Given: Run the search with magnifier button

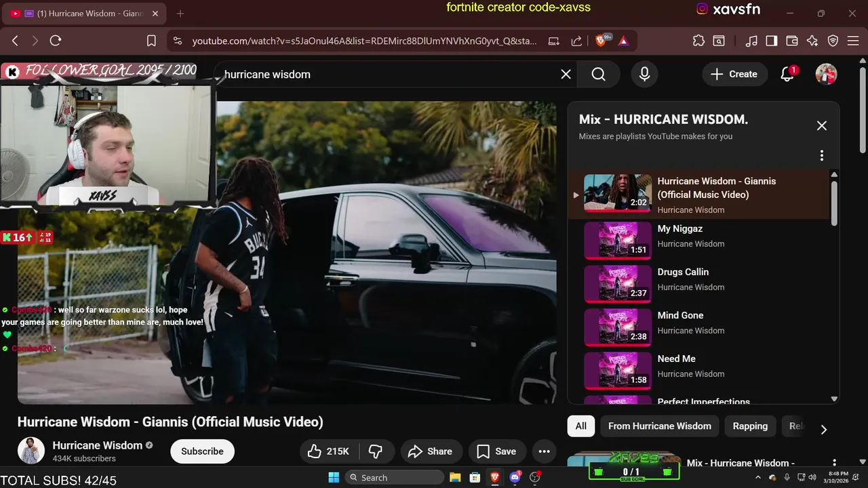Looking at the screenshot, I should point(598,75).
